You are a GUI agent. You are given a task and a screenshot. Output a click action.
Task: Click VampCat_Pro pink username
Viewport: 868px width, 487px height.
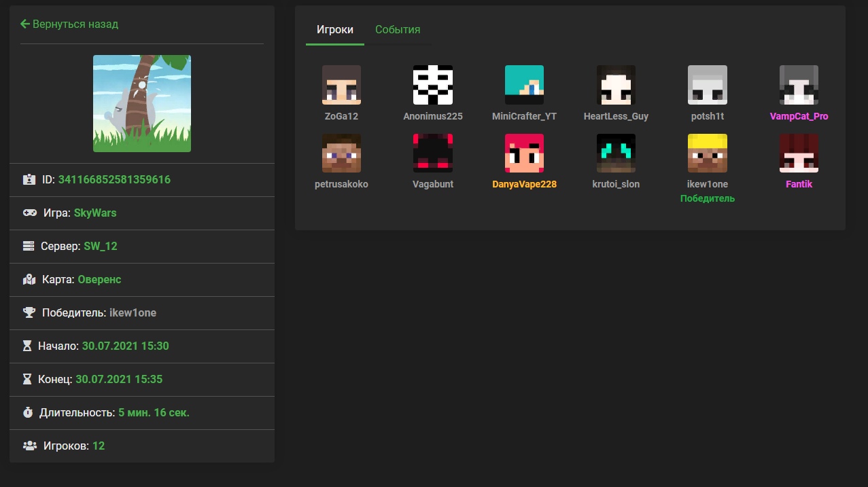coord(799,116)
